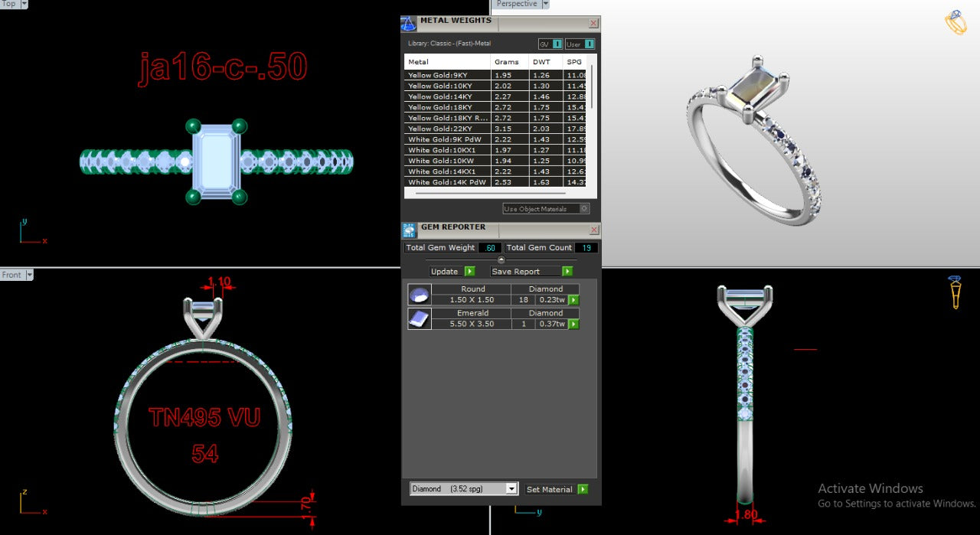Screen dimensions: 980x535
Task: Click the 1.50 X 1.50 size cell
Action: pyautogui.click(x=472, y=300)
